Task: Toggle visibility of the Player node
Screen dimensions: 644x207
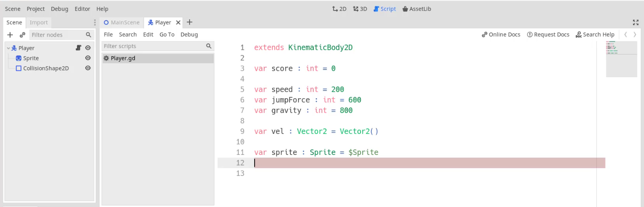Action: click(88, 48)
